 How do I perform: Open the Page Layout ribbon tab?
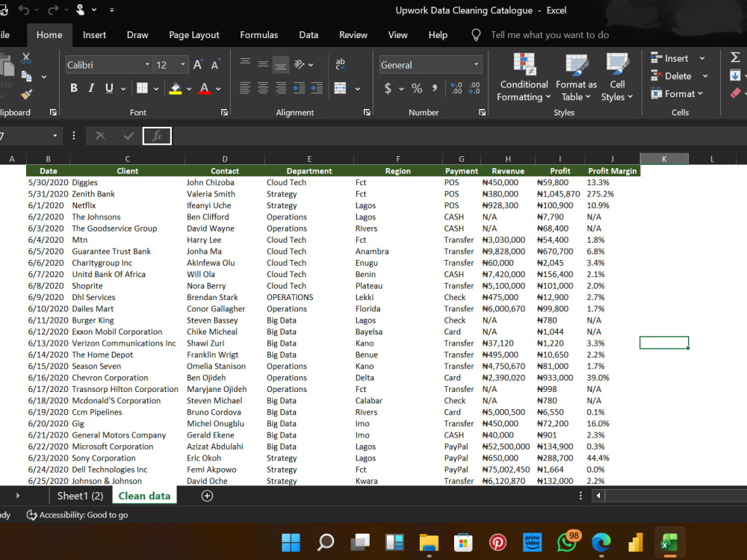[x=194, y=35]
